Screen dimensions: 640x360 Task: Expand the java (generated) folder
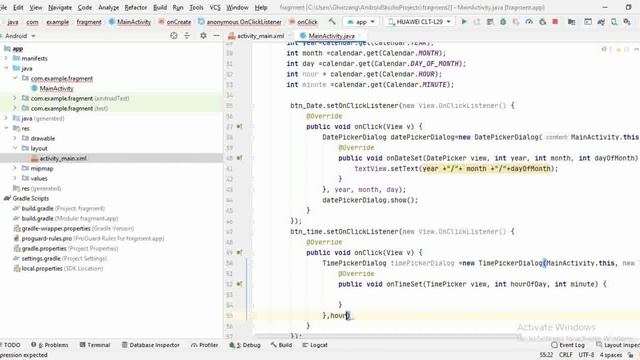point(6,118)
